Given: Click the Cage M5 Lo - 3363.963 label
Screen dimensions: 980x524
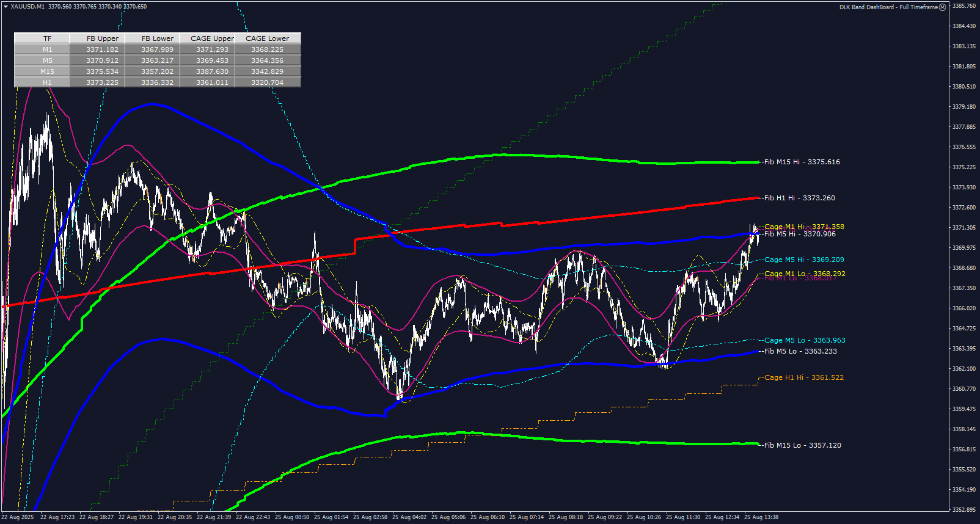Looking at the screenshot, I should tap(805, 340).
